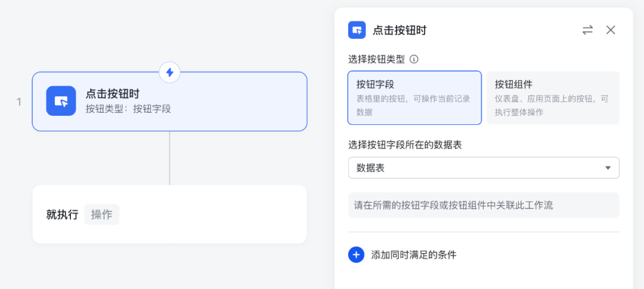Click the lightning bolt trigger icon
Image resolution: width=644 pixels, height=289 pixels.
pyautogui.click(x=169, y=72)
